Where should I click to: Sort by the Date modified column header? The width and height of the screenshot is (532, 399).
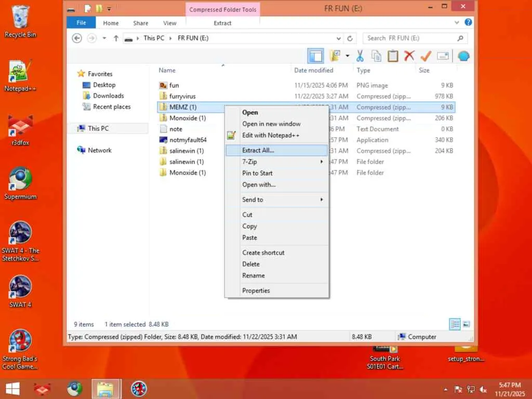(313, 70)
